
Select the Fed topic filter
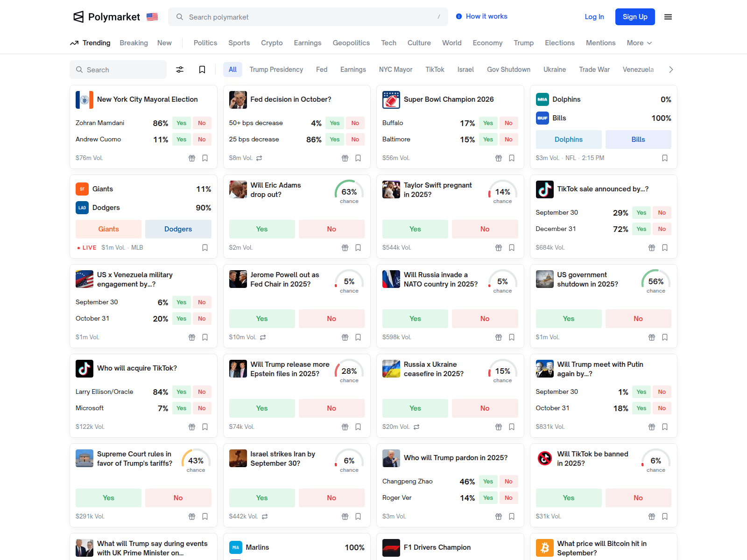coord(322,70)
